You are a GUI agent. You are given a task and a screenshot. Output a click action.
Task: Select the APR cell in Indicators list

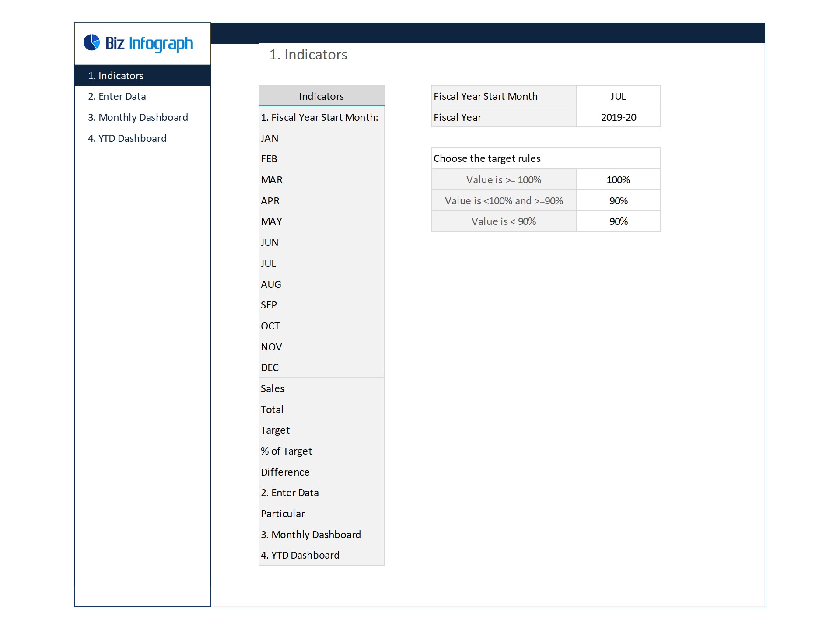click(322, 201)
